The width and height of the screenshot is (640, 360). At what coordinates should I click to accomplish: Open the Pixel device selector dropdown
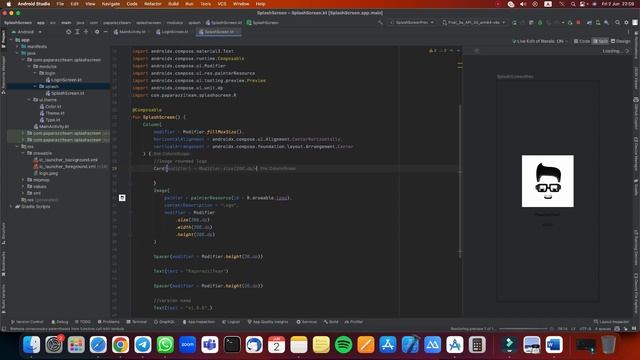[474, 22]
